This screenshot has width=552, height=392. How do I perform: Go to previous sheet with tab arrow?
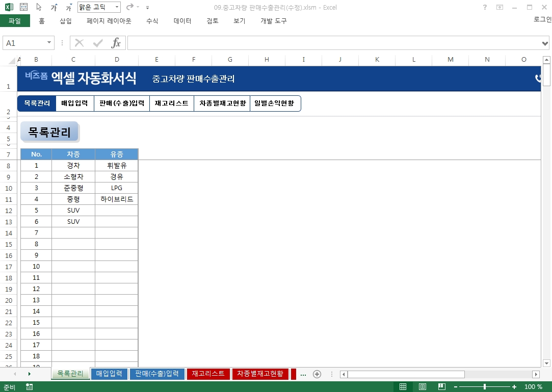point(14,374)
